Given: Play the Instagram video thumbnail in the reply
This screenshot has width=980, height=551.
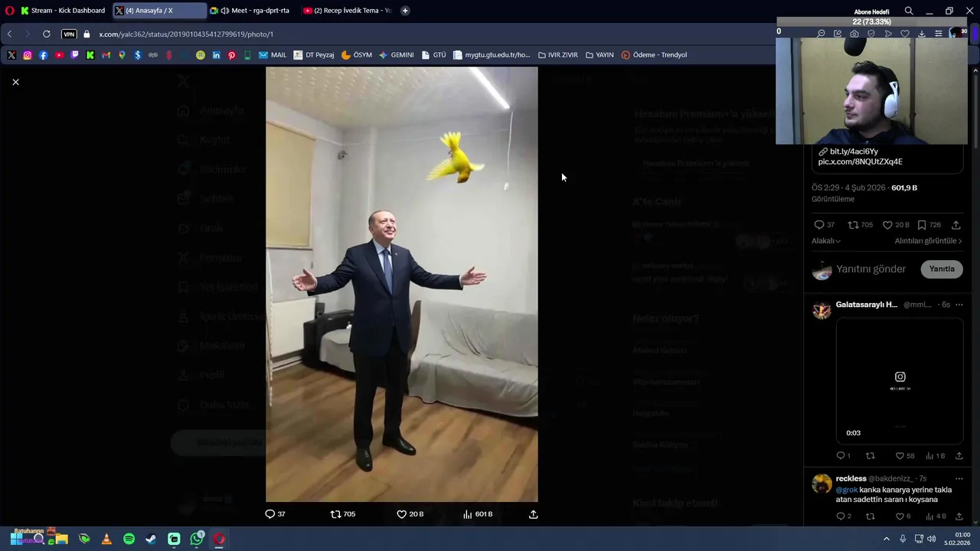Looking at the screenshot, I should (x=900, y=380).
